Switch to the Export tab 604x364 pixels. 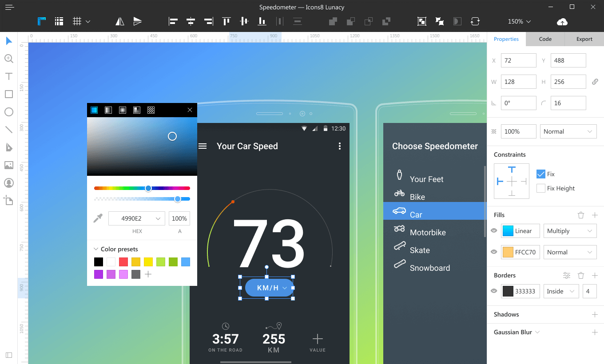(x=584, y=39)
